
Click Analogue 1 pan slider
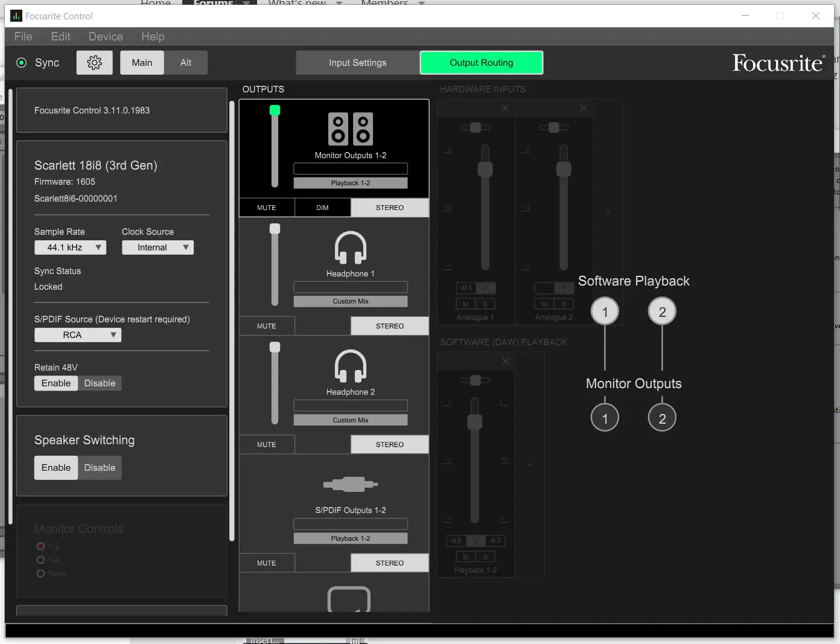click(476, 127)
